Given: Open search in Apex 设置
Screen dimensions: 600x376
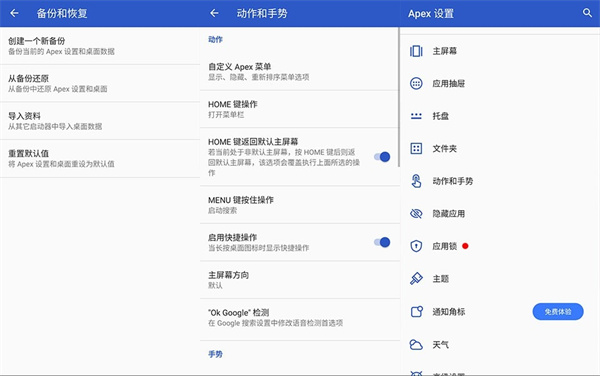Looking at the screenshot, I should point(587,13).
